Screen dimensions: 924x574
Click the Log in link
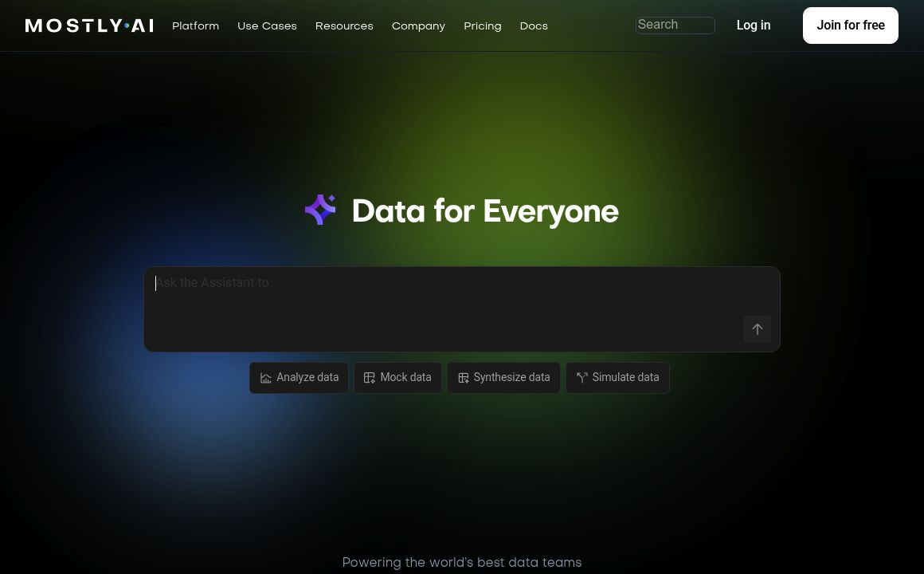(x=753, y=26)
